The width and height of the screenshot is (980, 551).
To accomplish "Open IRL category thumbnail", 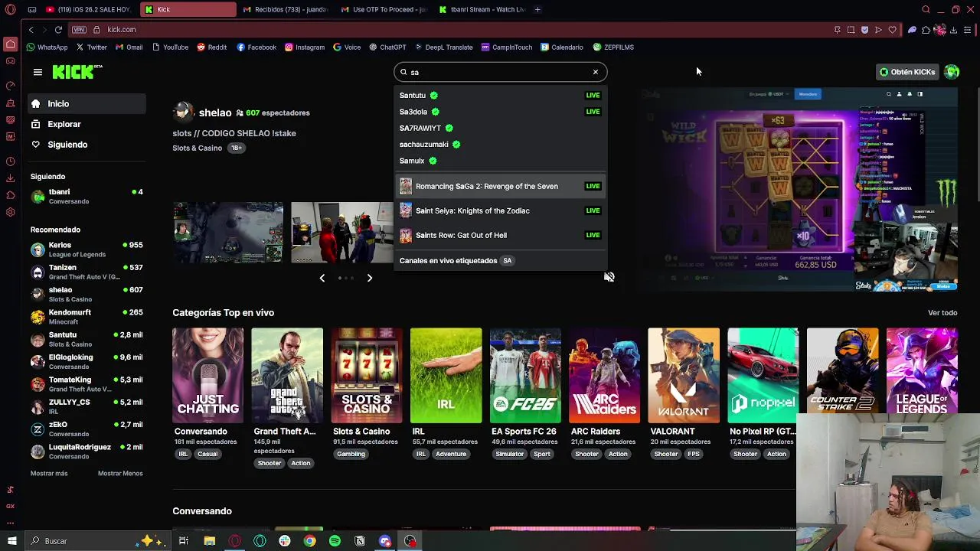I will pos(446,376).
